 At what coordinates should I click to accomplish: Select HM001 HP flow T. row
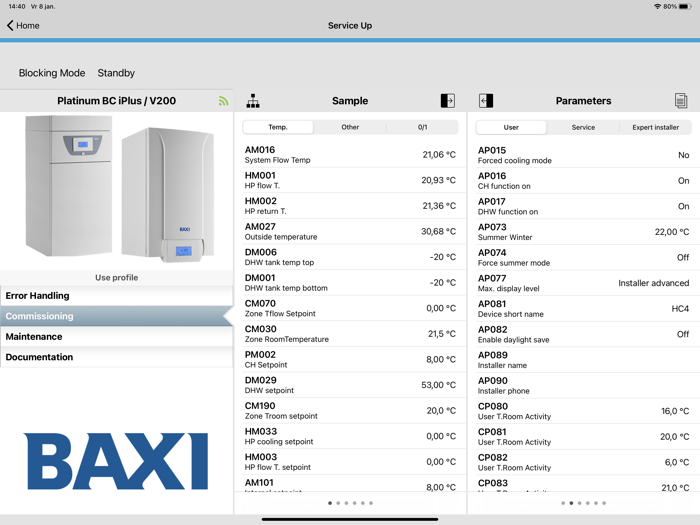350,180
